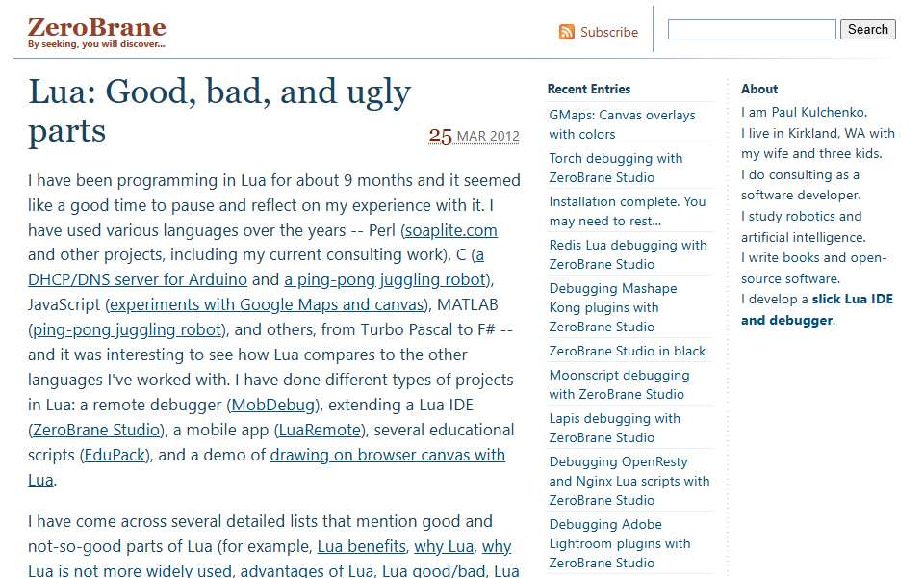Open the Lua benefits link

361,546
